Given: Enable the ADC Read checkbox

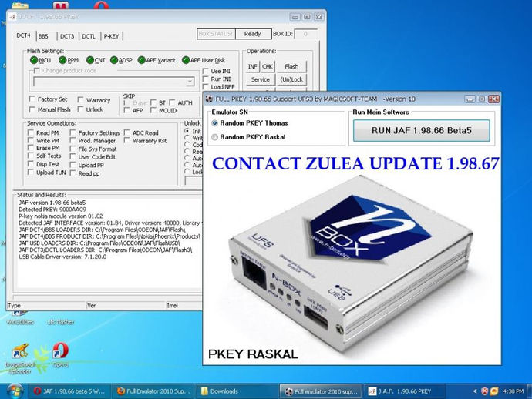Looking at the screenshot, I should click(x=127, y=132).
